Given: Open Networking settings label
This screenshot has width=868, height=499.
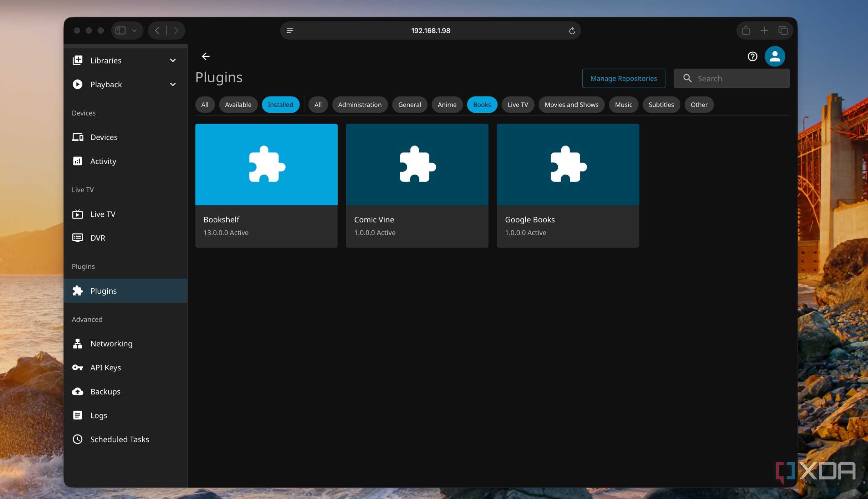Looking at the screenshot, I should pos(112,343).
